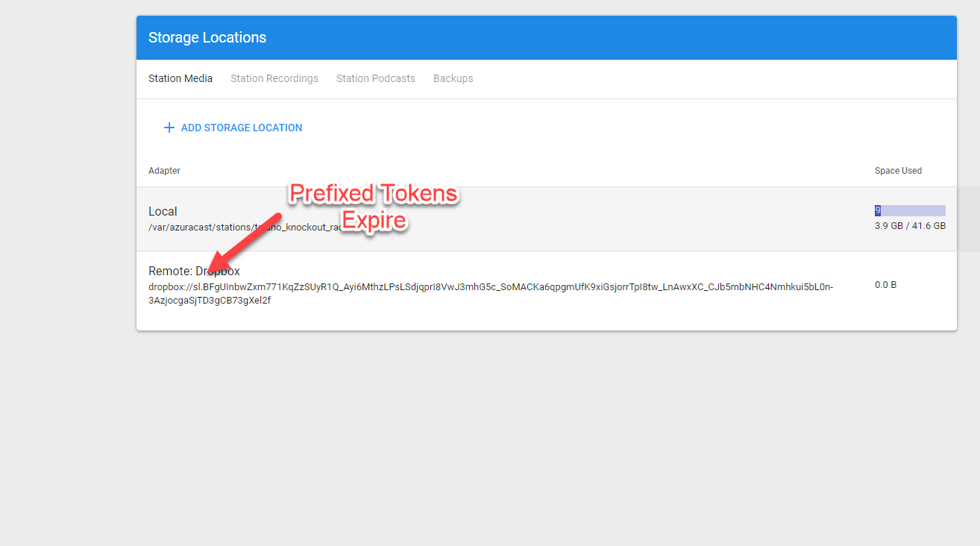Click the Local adapter title text
The width and height of the screenshot is (980, 546).
[x=163, y=211]
